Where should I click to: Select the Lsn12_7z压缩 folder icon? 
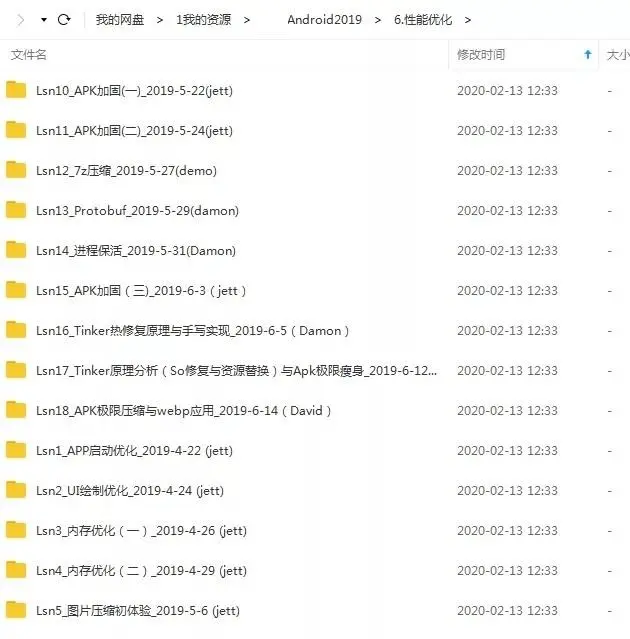coord(16,170)
